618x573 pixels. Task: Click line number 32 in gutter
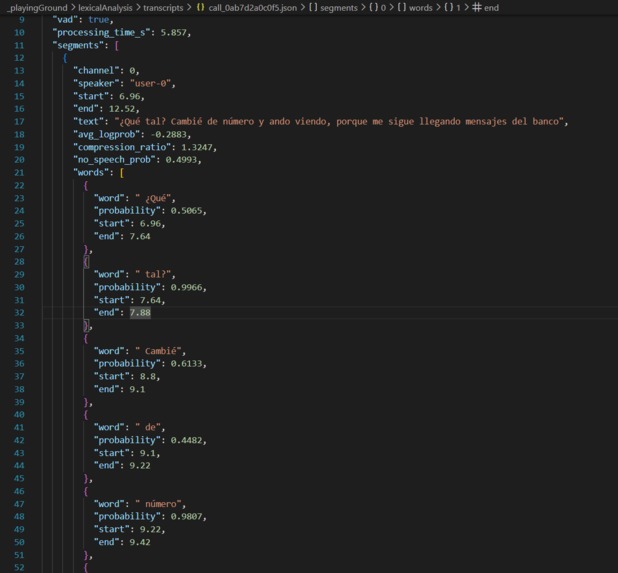pos(19,313)
